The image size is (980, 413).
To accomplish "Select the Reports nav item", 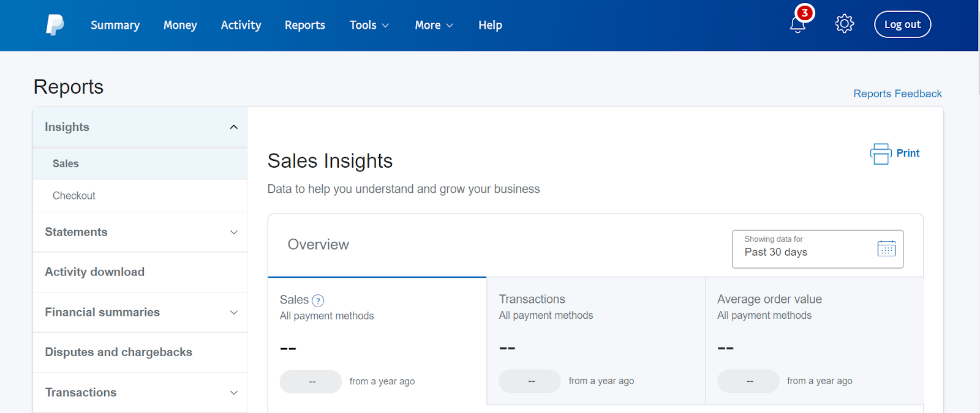I will [305, 25].
